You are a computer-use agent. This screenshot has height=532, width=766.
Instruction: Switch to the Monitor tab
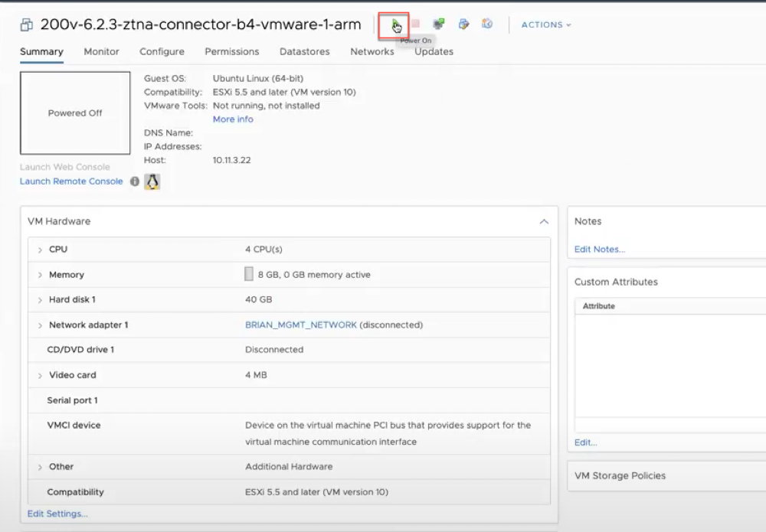(x=101, y=52)
